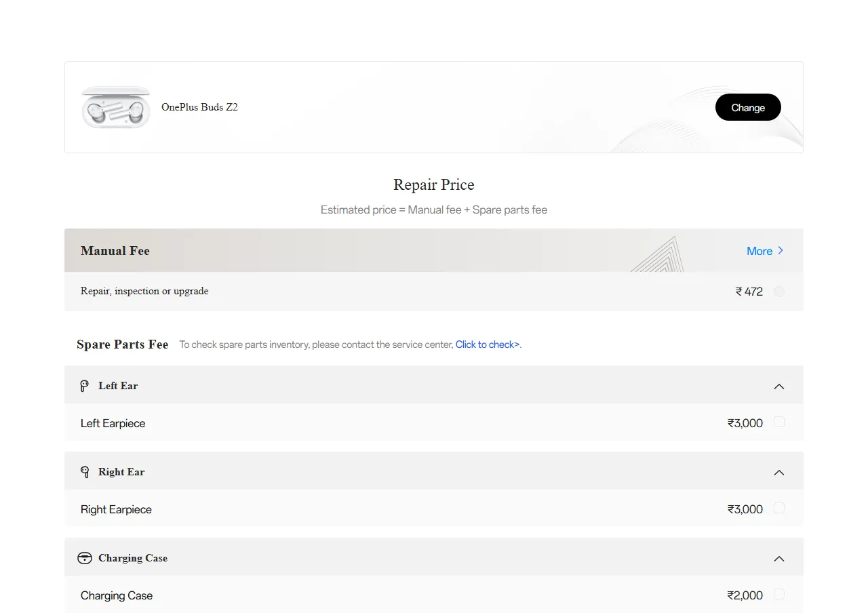Check the Right Earpiece checkbox
Image resolution: width=868 pixels, height=613 pixels.
point(779,508)
